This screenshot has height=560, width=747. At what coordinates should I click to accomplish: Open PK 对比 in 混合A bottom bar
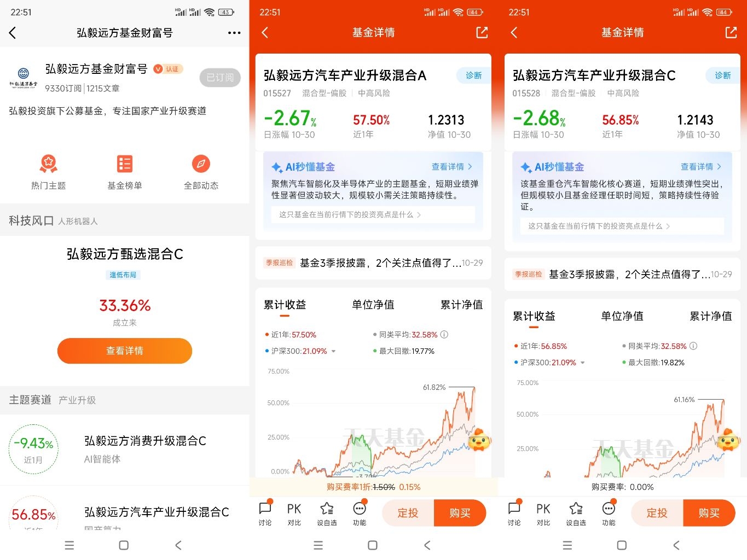(294, 514)
